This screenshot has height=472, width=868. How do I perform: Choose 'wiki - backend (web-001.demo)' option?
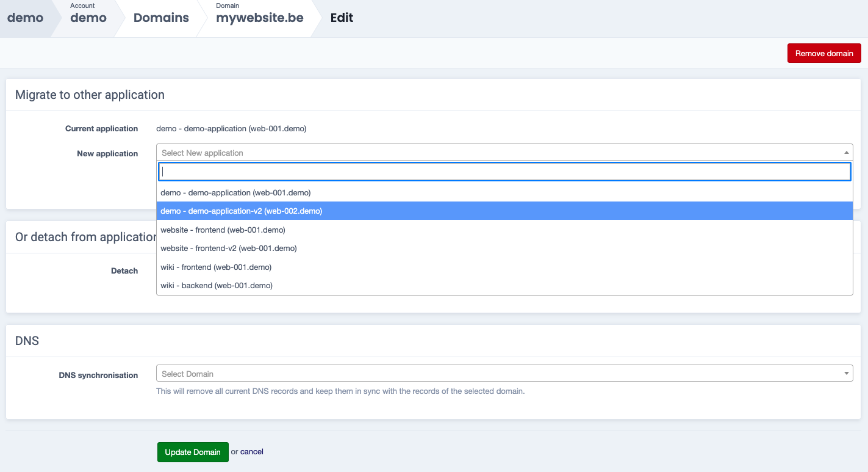(216, 285)
